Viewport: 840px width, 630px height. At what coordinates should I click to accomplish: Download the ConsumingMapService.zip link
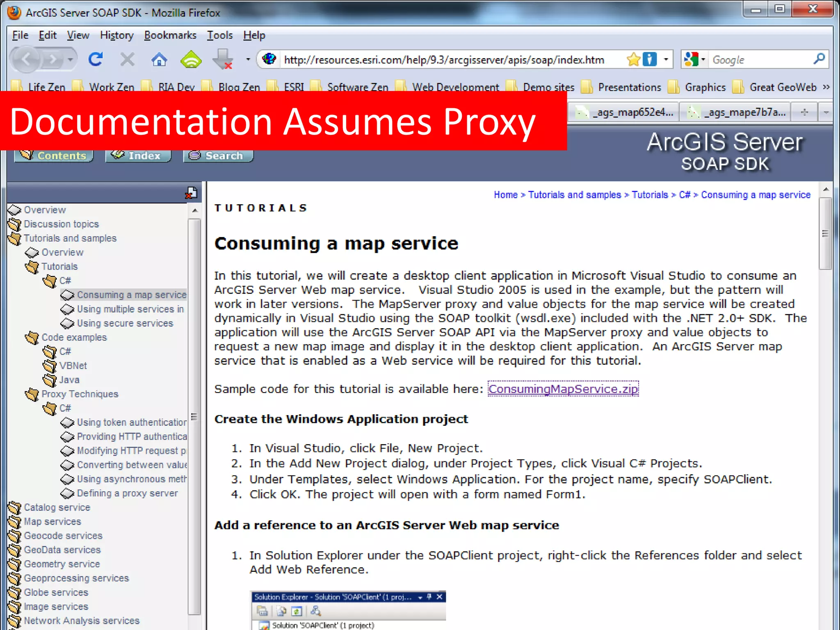tap(563, 389)
